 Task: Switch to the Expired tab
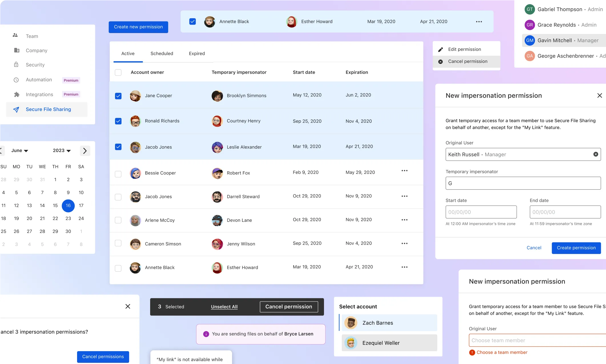197,54
